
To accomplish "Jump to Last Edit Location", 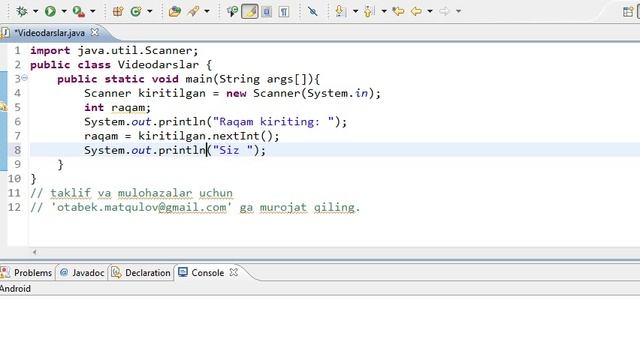I will tap(398, 11).
